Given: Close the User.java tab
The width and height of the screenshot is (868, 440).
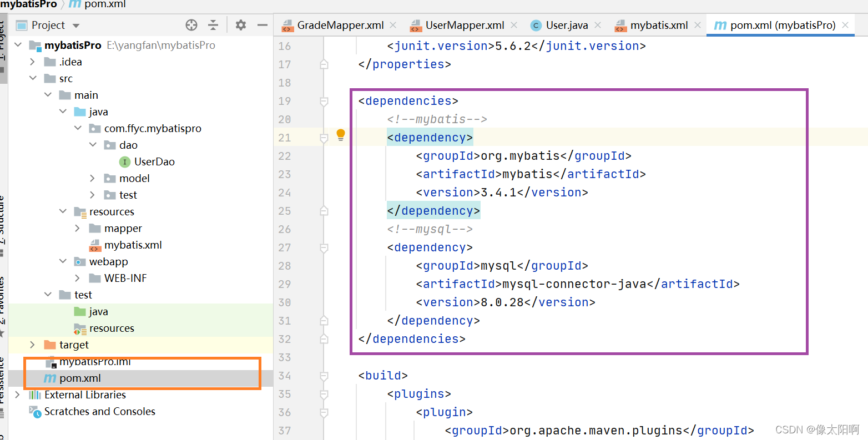Looking at the screenshot, I should 598,25.
